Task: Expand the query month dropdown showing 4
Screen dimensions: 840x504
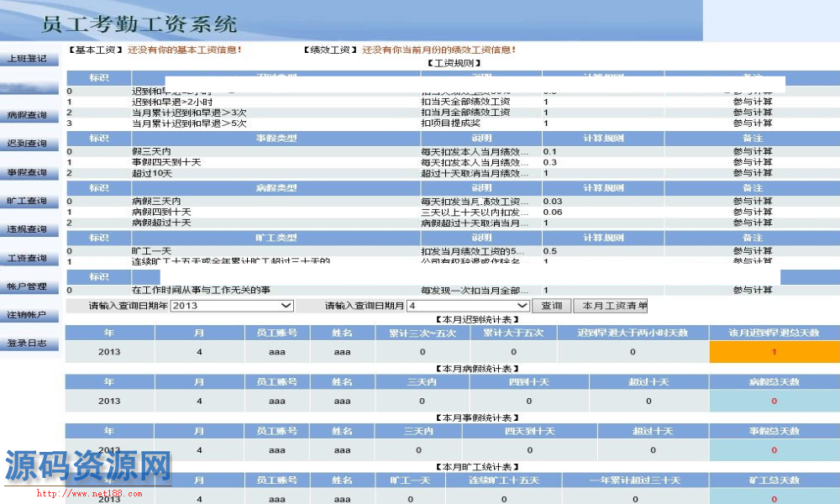Action: pos(467,306)
